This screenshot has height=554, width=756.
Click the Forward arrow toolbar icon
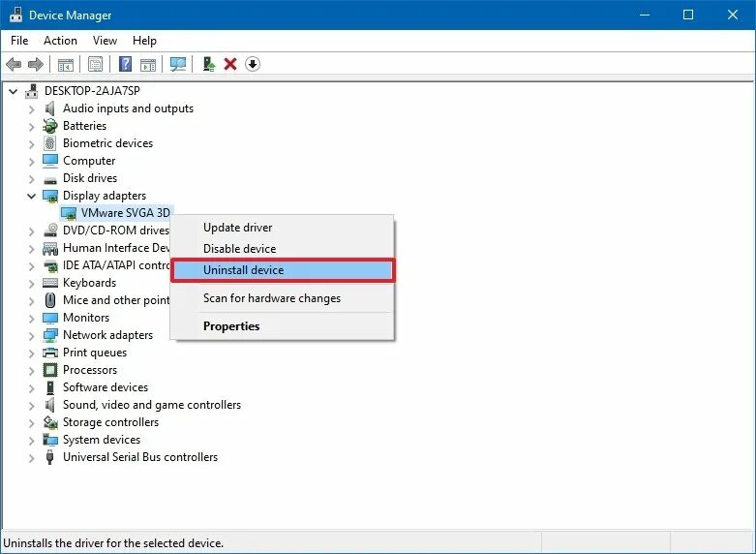(x=36, y=64)
